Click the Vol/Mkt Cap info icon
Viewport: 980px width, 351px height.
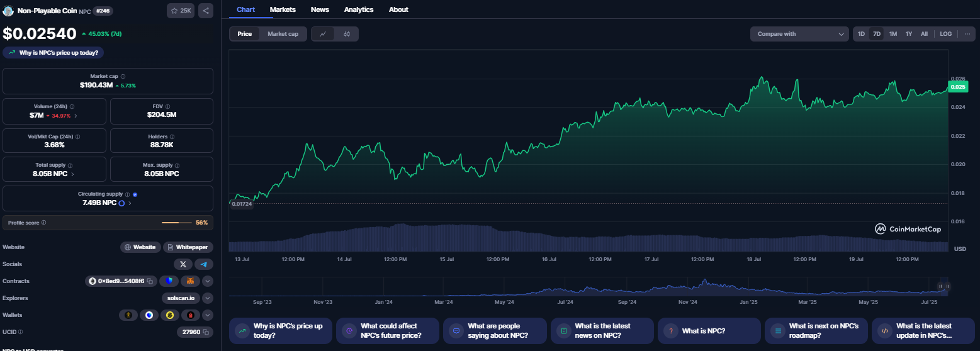[x=77, y=136]
